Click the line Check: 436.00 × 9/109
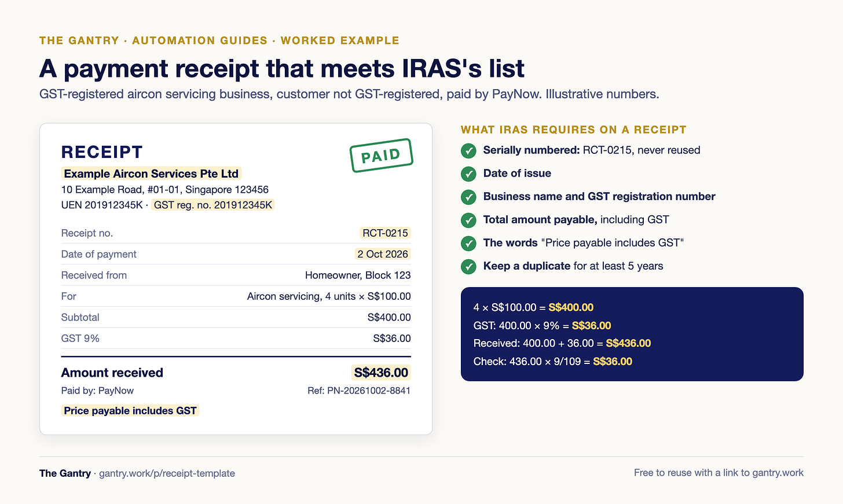The height and width of the screenshot is (504, 843). pos(553,362)
